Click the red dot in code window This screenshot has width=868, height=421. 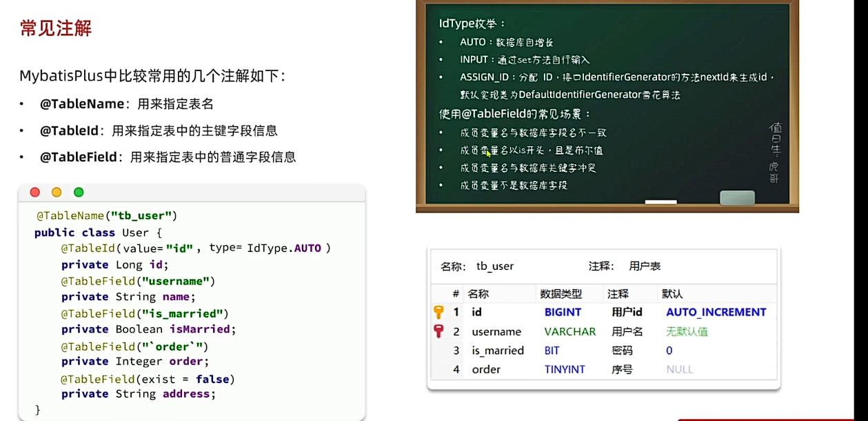click(x=34, y=193)
